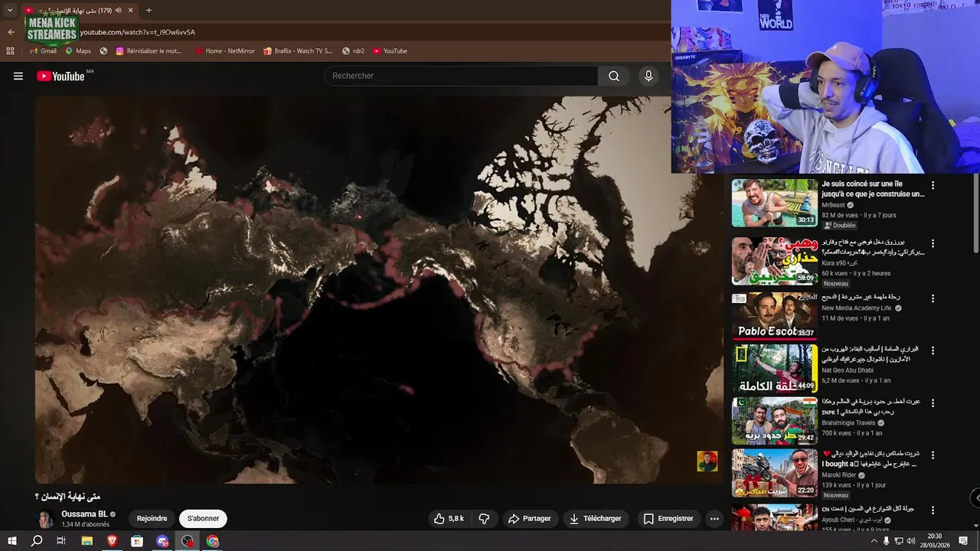
Task: Open the Gmail bookmark
Action: point(43,51)
